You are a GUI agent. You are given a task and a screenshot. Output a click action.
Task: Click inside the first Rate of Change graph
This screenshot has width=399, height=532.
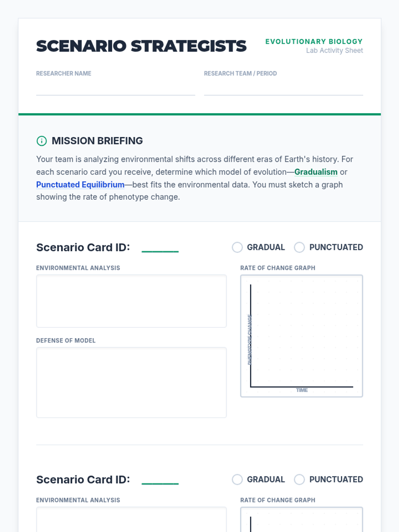click(302, 336)
